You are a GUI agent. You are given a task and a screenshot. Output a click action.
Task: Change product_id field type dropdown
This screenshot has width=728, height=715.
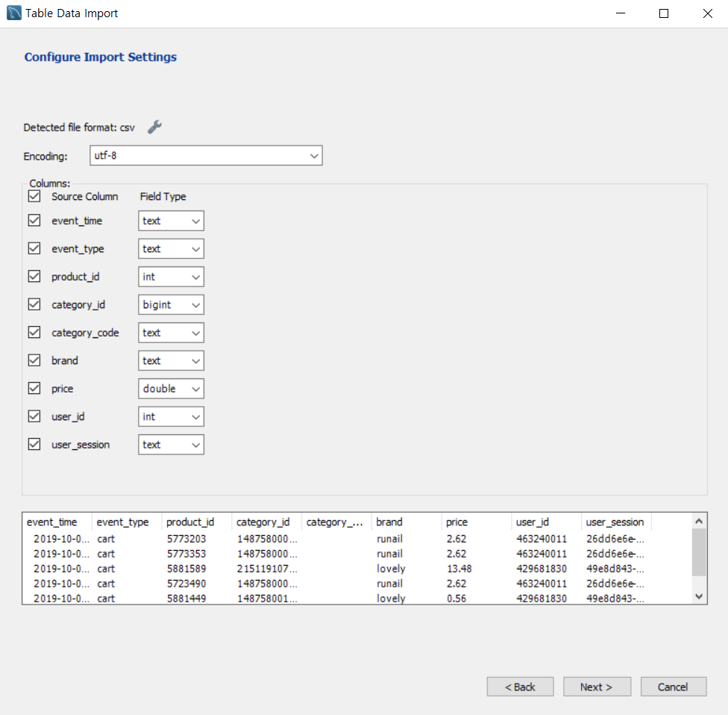171,277
